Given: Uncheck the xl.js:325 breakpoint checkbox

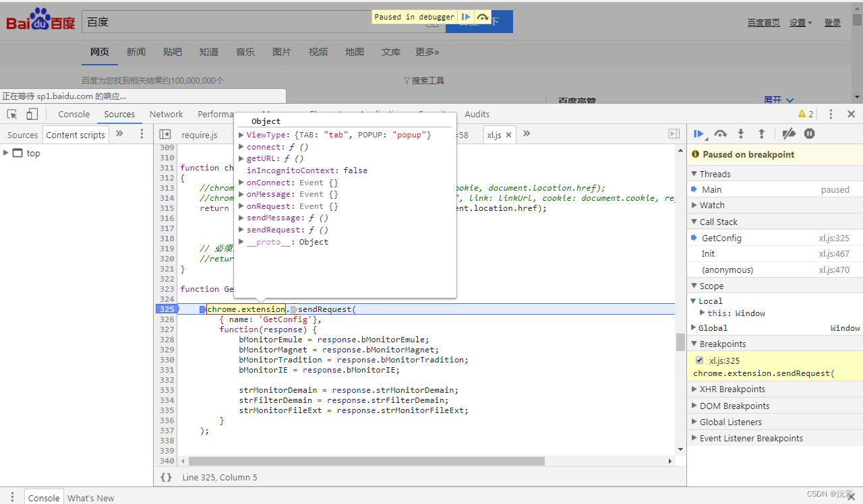Looking at the screenshot, I should pos(700,360).
